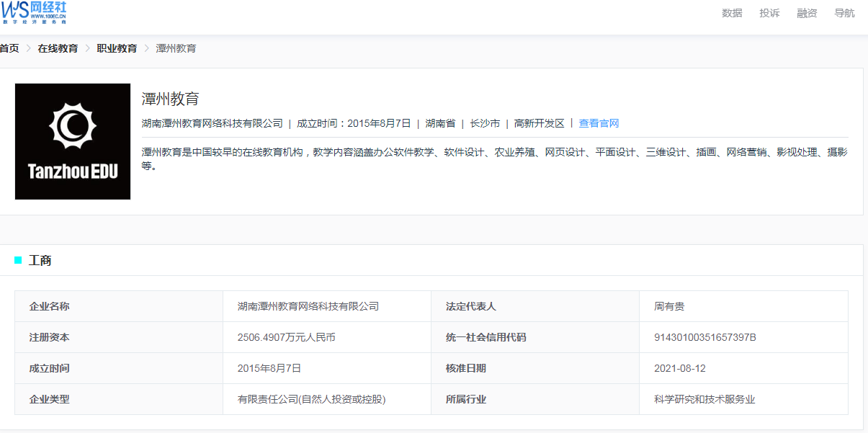Click the approval date 2021-08-12 cell
The image size is (868, 433).
point(679,368)
